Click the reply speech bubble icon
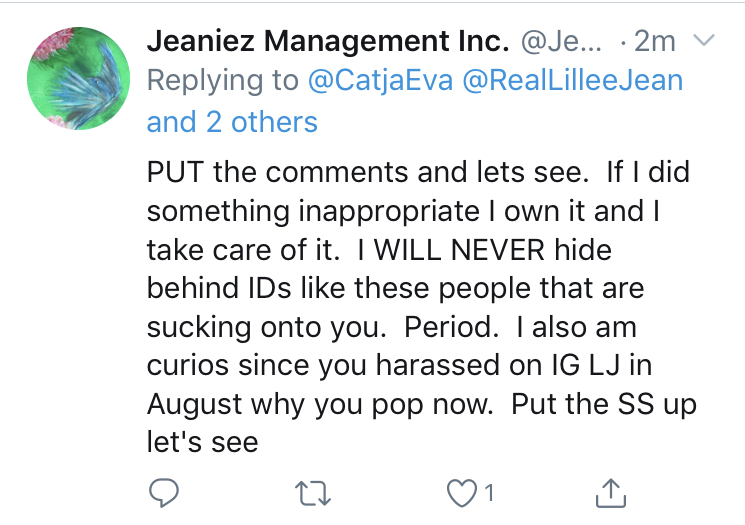The image size is (745, 525). click(164, 493)
